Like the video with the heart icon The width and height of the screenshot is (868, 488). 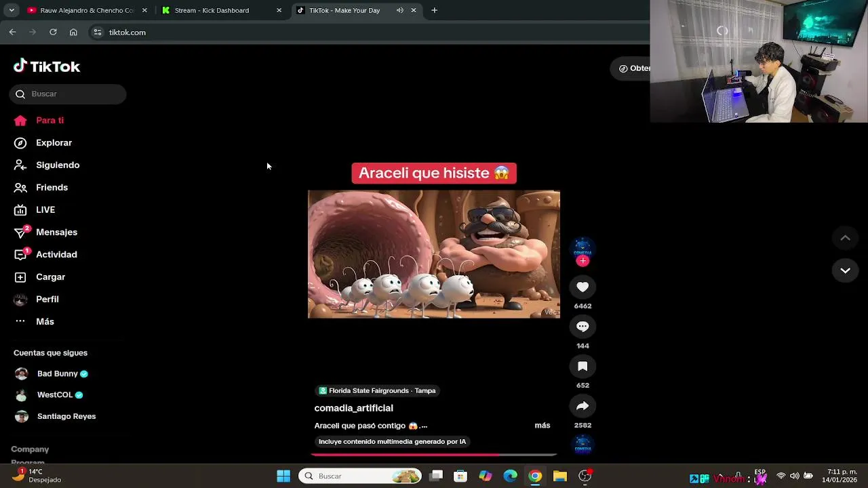(583, 287)
